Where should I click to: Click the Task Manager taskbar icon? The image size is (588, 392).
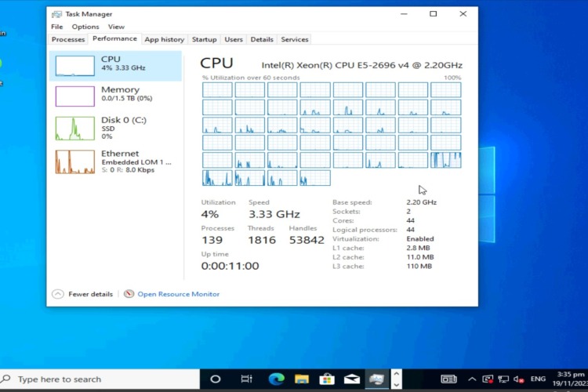(377, 379)
